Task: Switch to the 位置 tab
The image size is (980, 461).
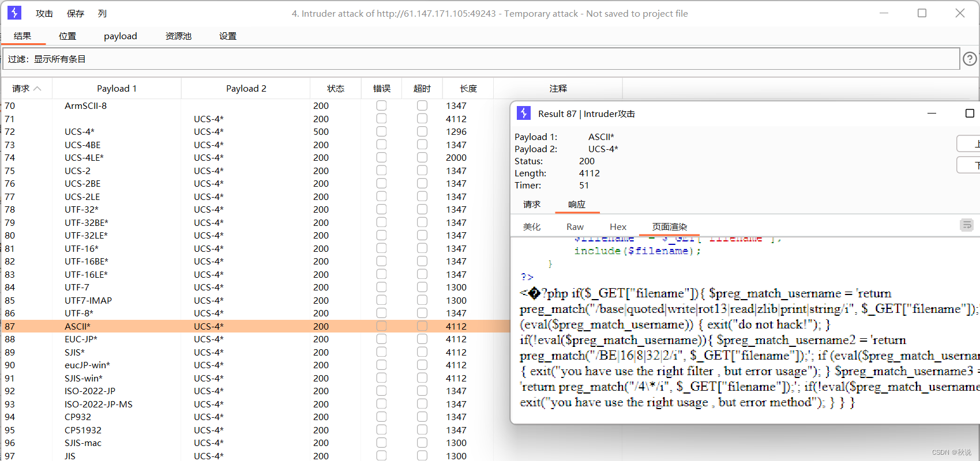Action: [67, 36]
